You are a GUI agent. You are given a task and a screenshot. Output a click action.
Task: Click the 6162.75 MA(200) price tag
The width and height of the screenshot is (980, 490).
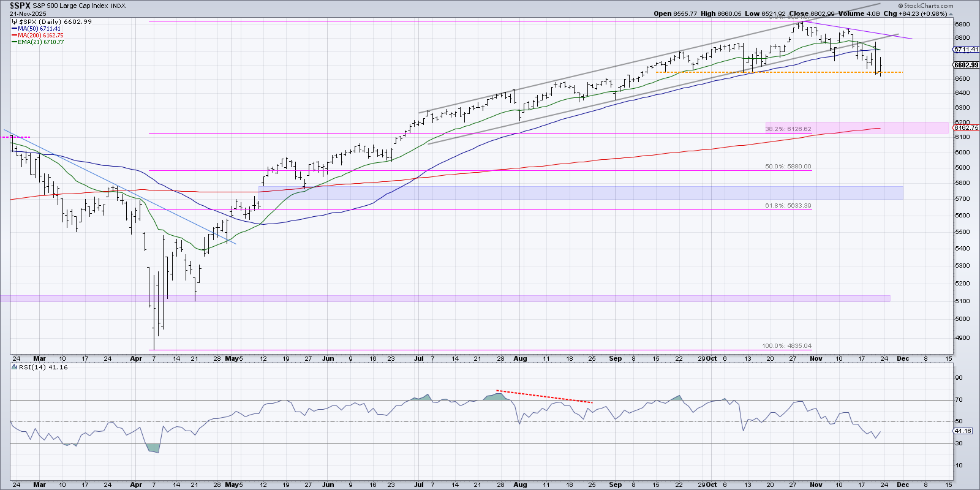(x=966, y=128)
